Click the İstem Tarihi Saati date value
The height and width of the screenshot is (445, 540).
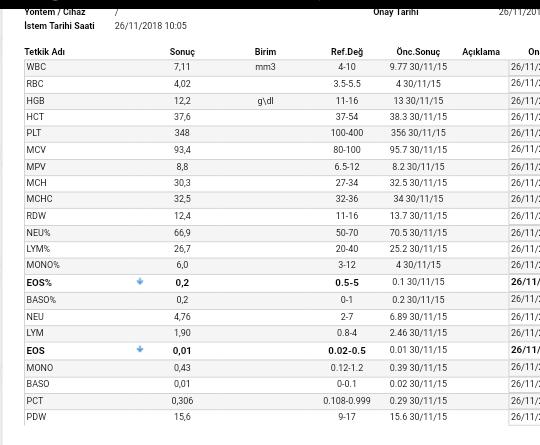coord(150,26)
